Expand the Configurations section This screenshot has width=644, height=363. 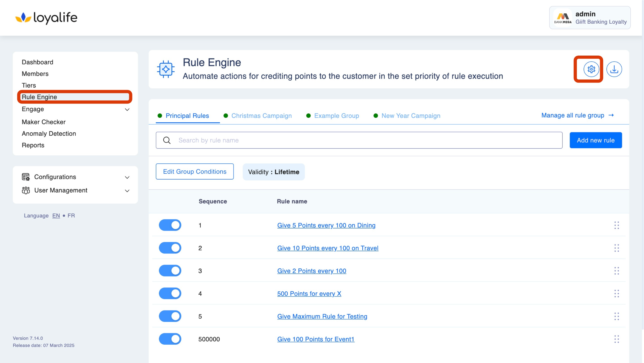pos(127,177)
